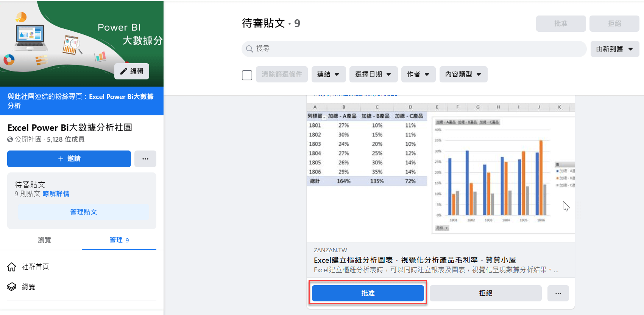The width and height of the screenshot is (644, 315).
Task: Open the 連結 filter dropdown
Action: (328, 74)
